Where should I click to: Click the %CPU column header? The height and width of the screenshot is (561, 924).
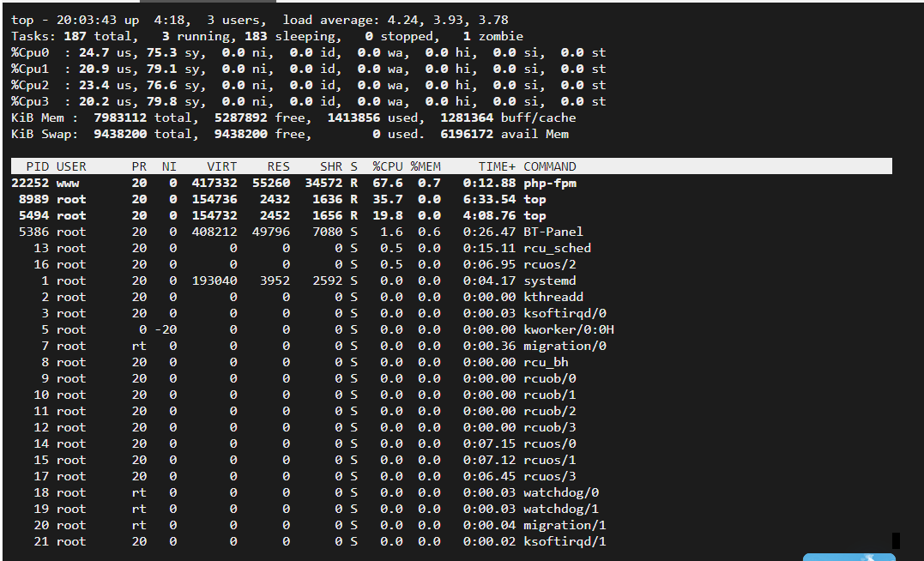pos(388,166)
